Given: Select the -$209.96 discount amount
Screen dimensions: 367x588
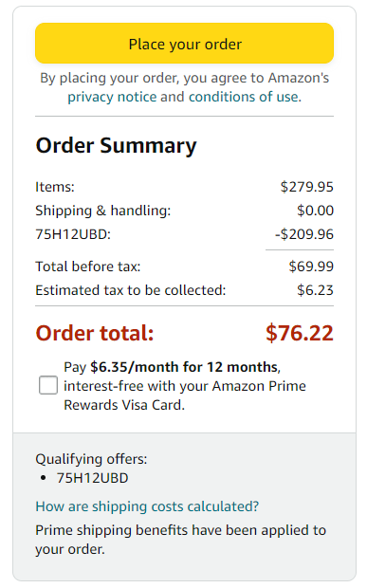Looking at the screenshot, I should (304, 234).
